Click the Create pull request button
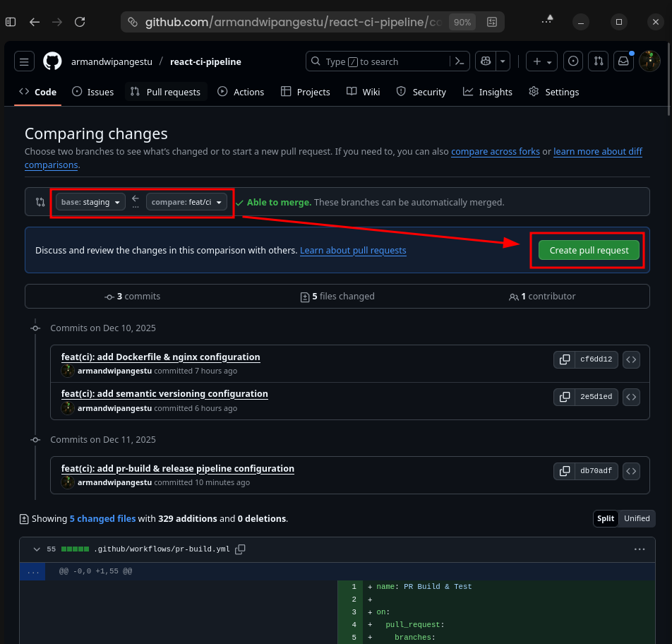The height and width of the screenshot is (644, 672). click(x=589, y=250)
